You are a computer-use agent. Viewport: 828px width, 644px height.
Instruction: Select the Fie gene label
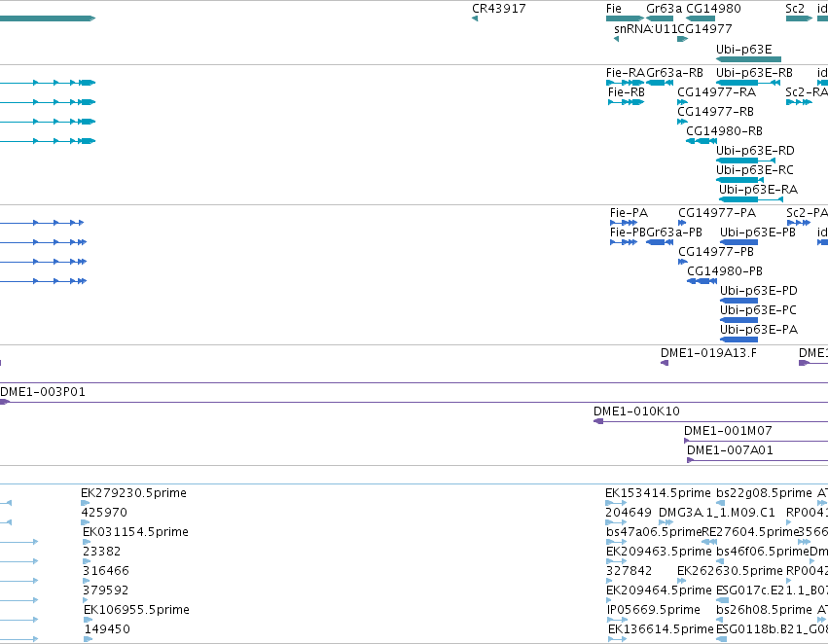pos(614,9)
